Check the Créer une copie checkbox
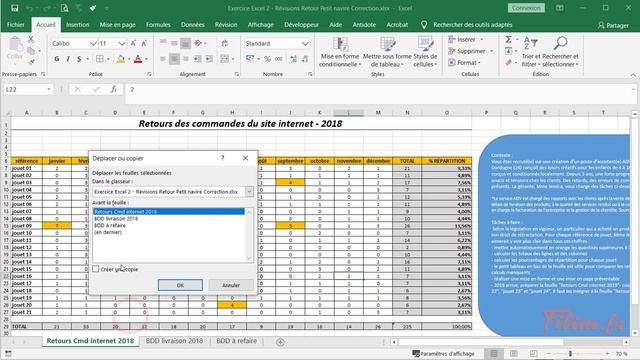This screenshot has width=640, height=360. [x=96, y=269]
